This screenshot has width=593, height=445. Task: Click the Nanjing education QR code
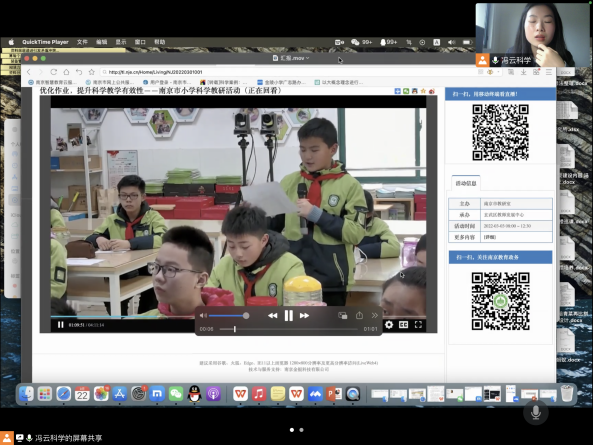500,301
